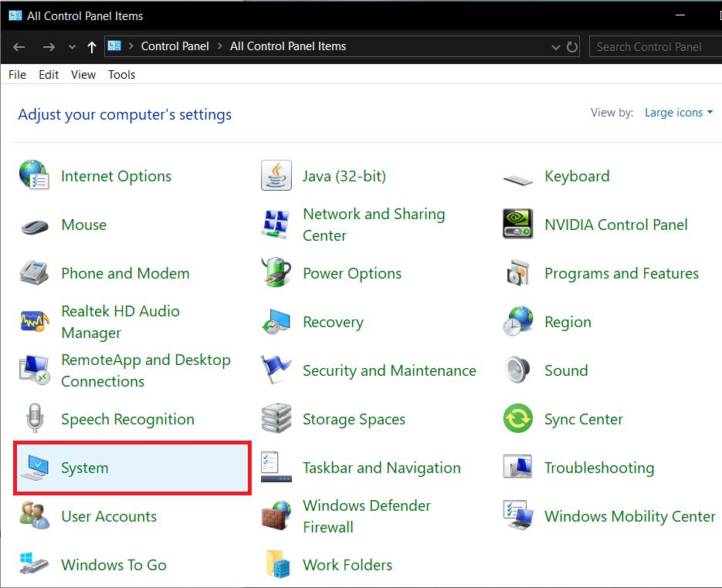Screen dimensions: 722x588
Task: Go up one level with up arrow
Action: click(x=92, y=47)
